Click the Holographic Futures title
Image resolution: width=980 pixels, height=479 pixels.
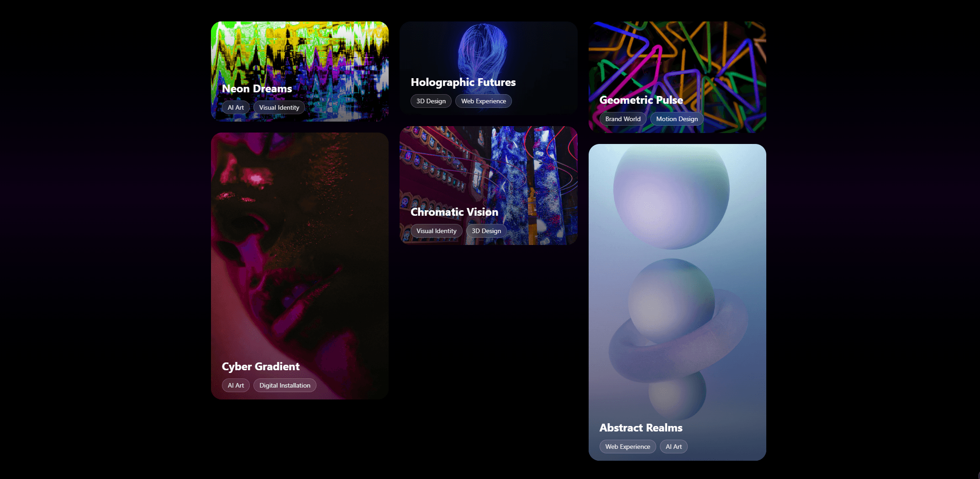click(463, 82)
